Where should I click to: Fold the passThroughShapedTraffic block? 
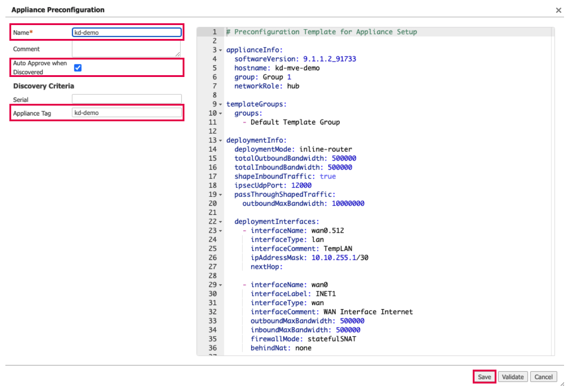pos(221,195)
